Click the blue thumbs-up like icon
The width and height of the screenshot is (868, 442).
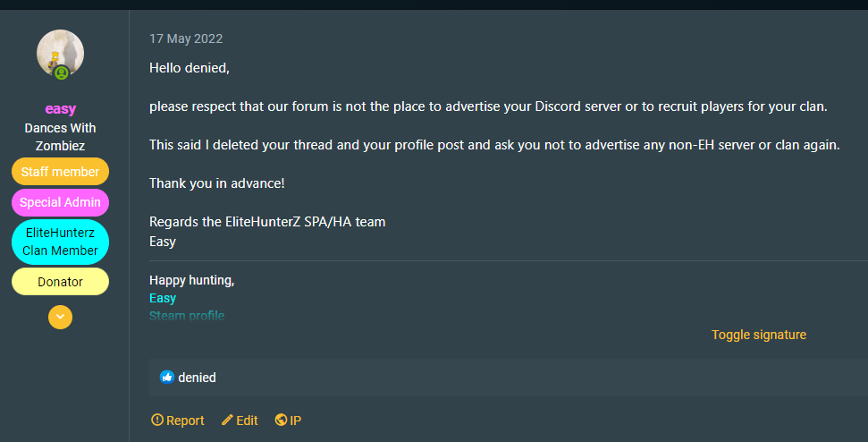click(x=167, y=378)
